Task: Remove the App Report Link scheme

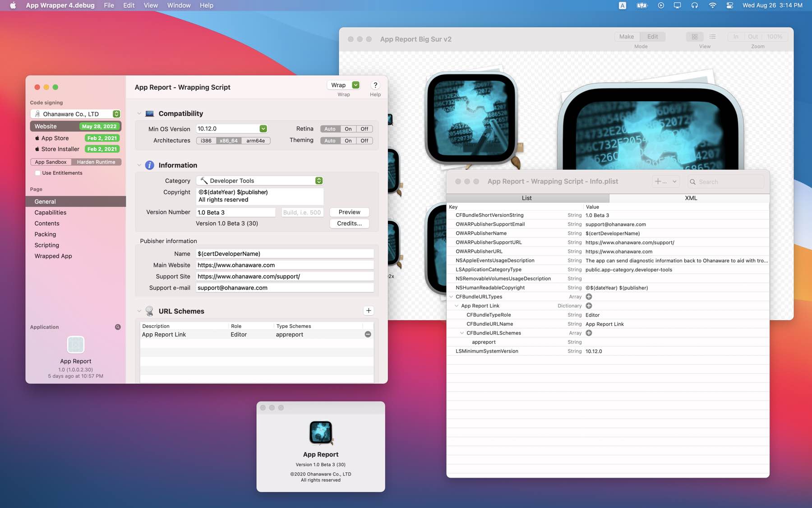Action: (368, 334)
